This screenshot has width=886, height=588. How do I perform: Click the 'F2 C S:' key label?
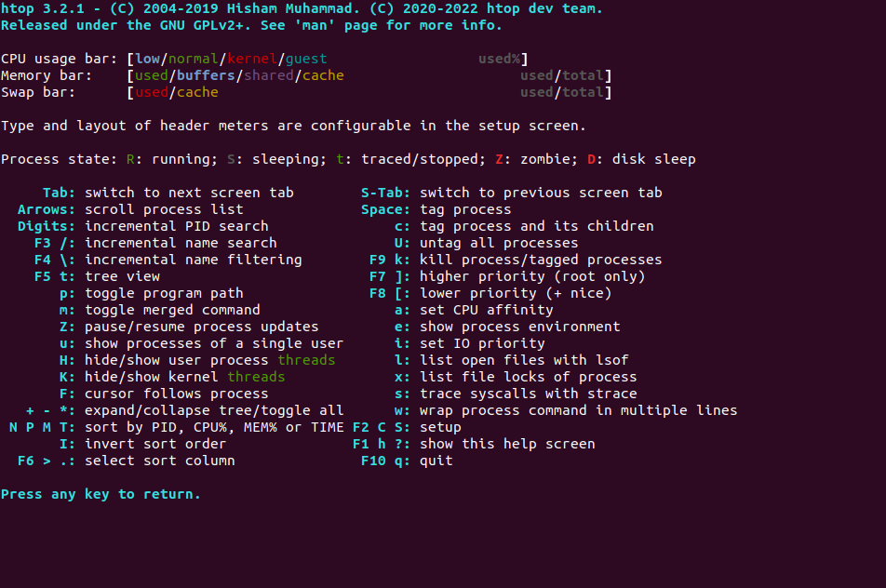[x=382, y=428]
